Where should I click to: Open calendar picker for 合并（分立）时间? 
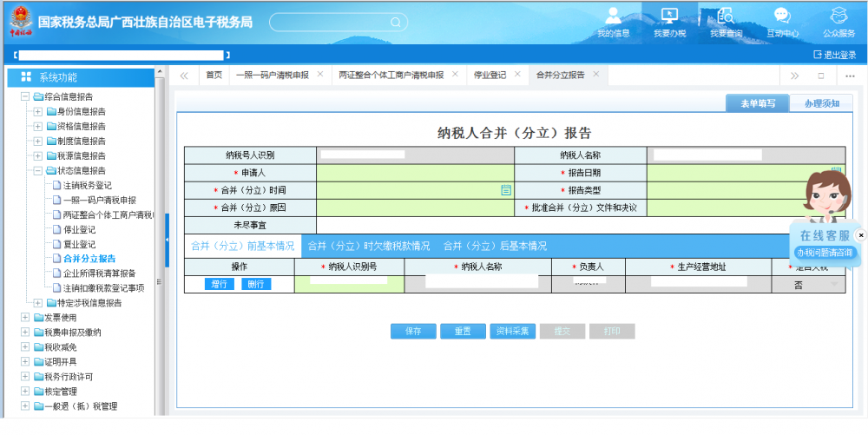(506, 190)
